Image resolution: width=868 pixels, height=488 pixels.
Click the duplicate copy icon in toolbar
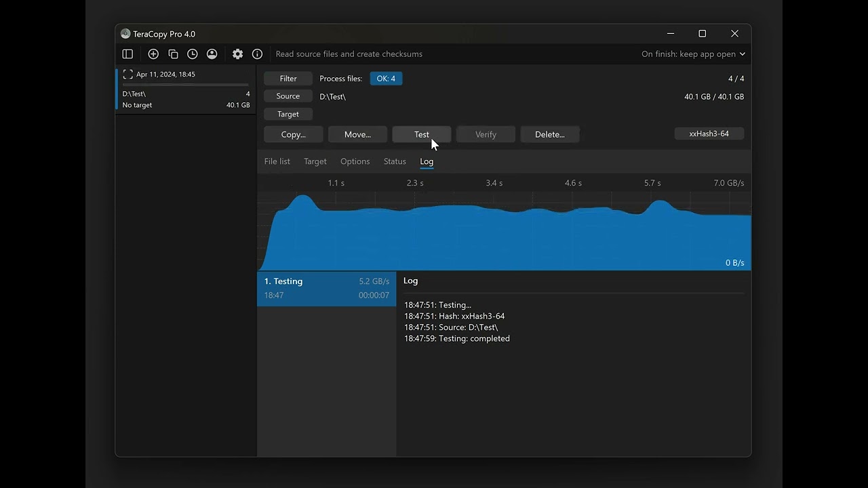click(x=173, y=54)
